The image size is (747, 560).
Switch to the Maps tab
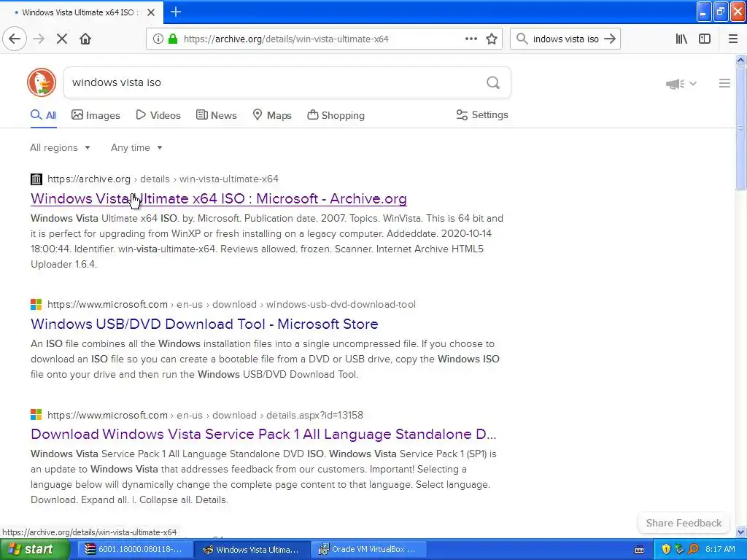(x=272, y=115)
